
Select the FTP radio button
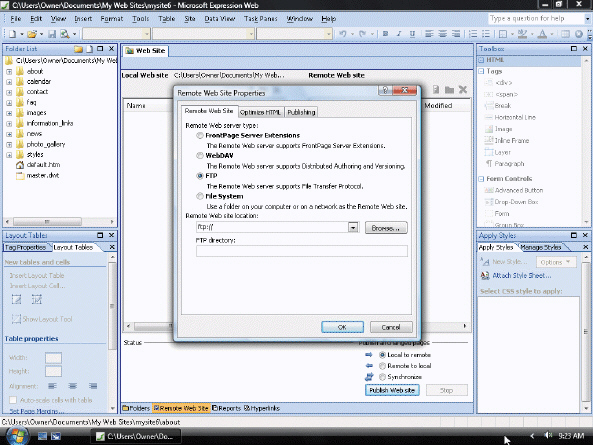click(x=200, y=176)
